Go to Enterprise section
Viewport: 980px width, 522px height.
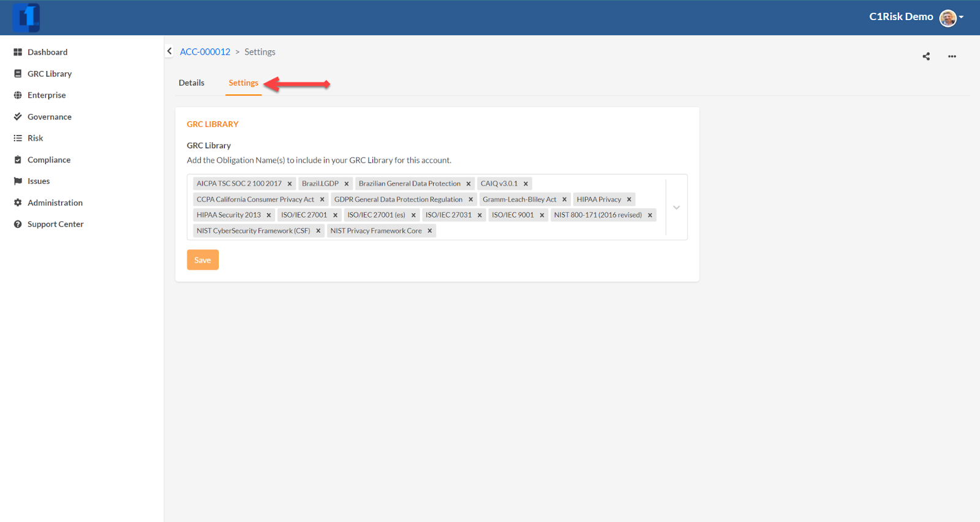click(x=47, y=95)
